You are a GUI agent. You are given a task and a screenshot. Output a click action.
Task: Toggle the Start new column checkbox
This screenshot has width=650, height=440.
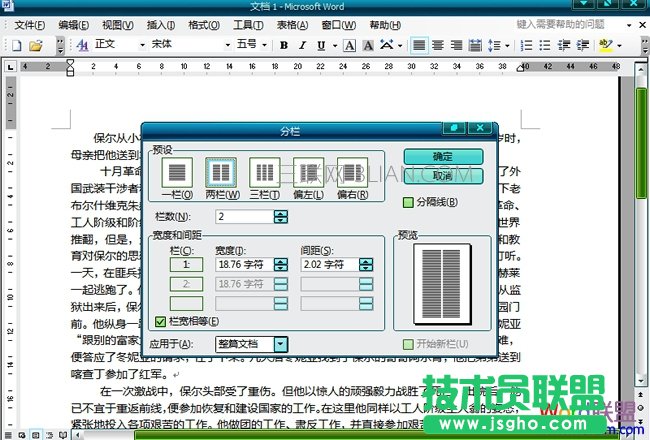pos(408,344)
